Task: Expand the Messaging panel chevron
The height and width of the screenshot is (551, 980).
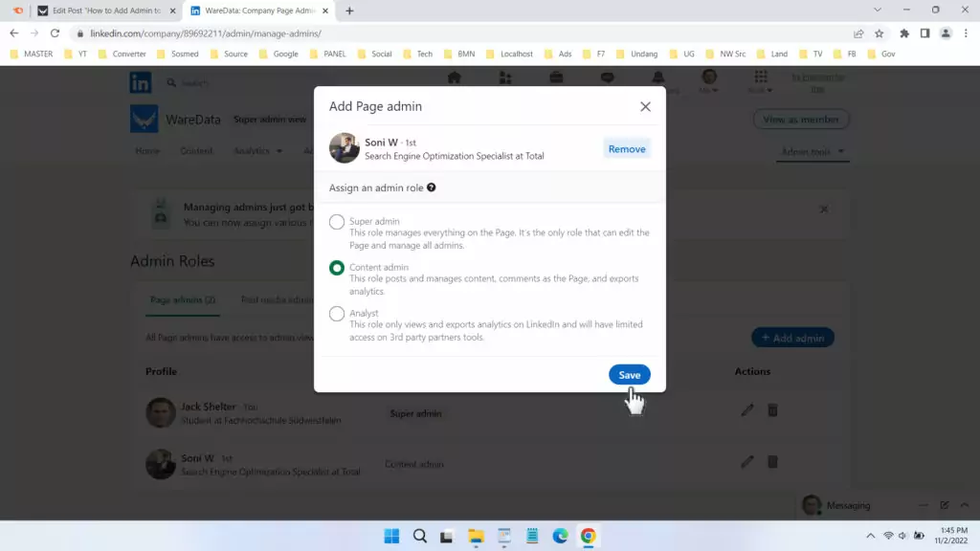Action: click(965, 505)
